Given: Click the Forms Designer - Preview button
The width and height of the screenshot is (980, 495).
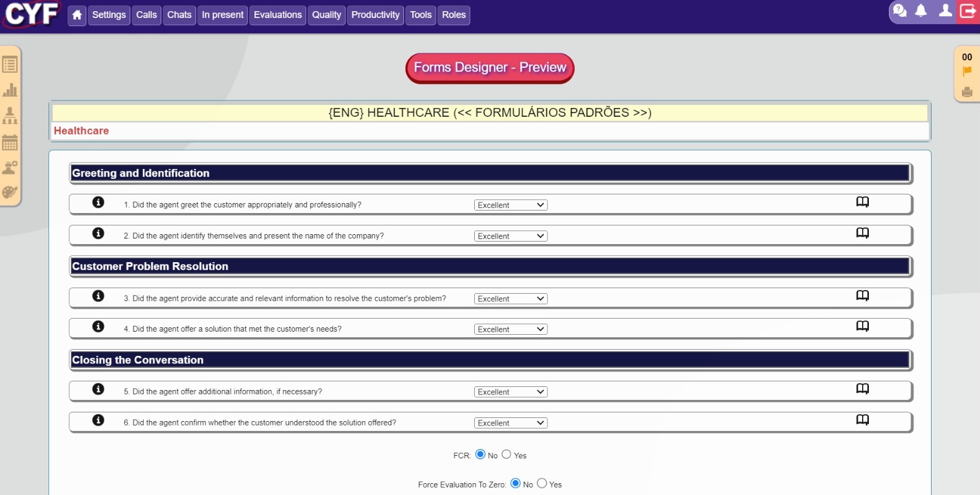Looking at the screenshot, I should coord(490,68).
